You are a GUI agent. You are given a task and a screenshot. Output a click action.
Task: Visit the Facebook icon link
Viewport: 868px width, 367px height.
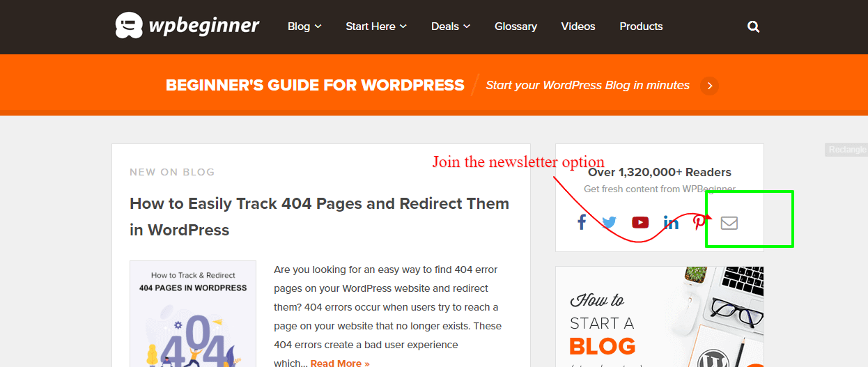coord(582,222)
